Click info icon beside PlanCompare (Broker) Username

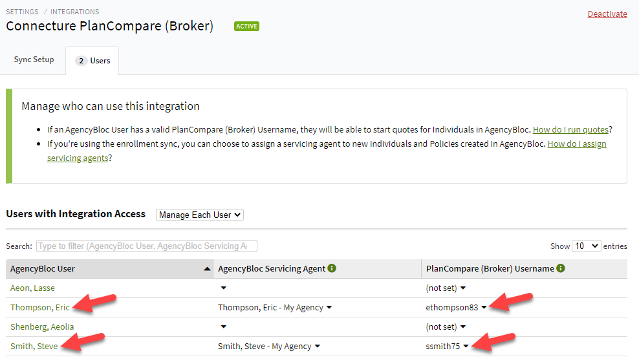pyautogui.click(x=561, y=268)
